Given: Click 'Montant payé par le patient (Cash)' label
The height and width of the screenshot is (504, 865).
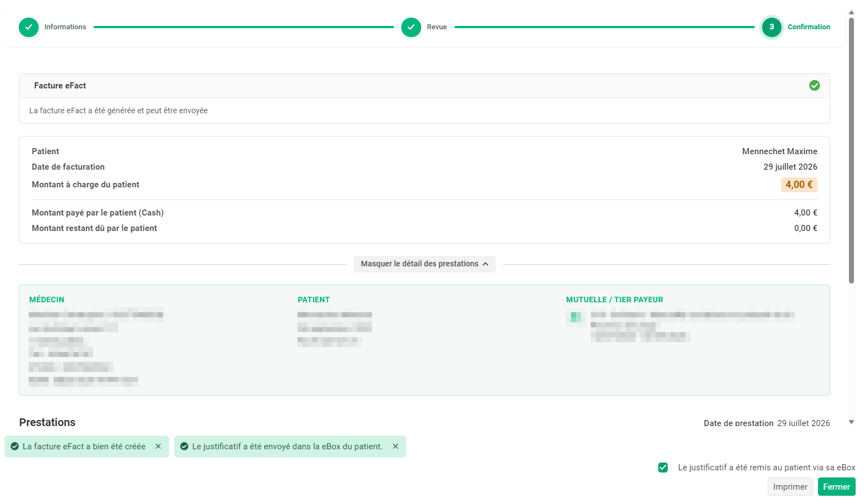Looking at the screenshot, I should click(98, 213).
